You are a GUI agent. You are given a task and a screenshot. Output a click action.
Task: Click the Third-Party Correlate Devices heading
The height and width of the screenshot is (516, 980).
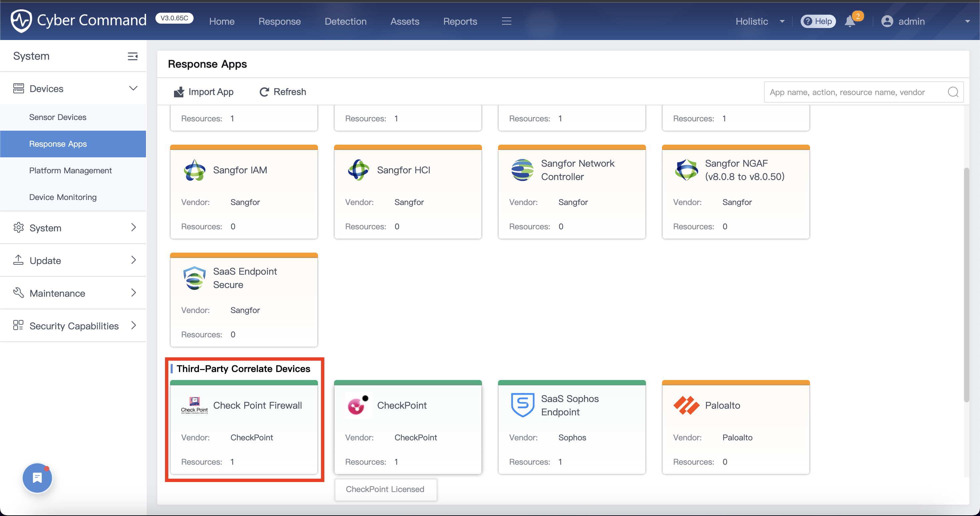(x=243, y=369)
